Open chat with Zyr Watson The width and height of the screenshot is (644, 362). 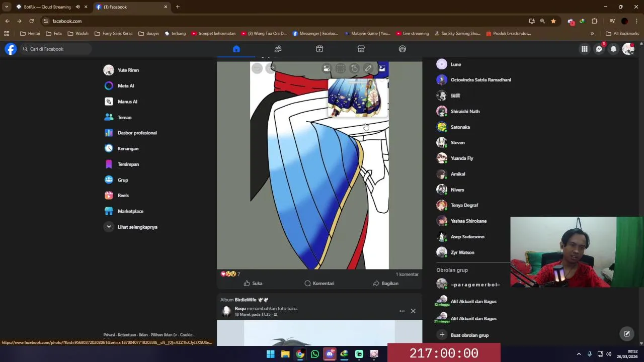(x=462, y=252)
